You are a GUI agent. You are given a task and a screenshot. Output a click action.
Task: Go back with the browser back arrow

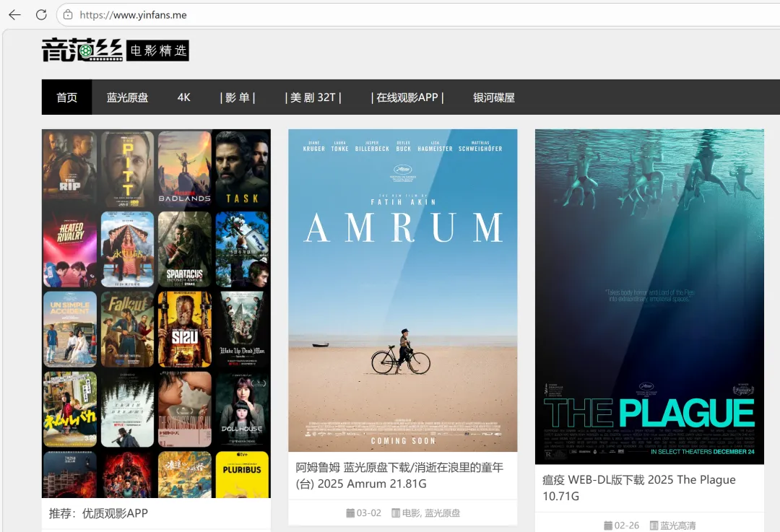[x=14, y=15]
